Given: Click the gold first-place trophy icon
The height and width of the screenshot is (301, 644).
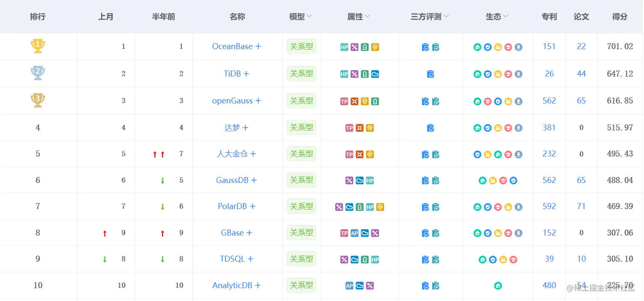Looking at the screenshot, I should [38, 46].
